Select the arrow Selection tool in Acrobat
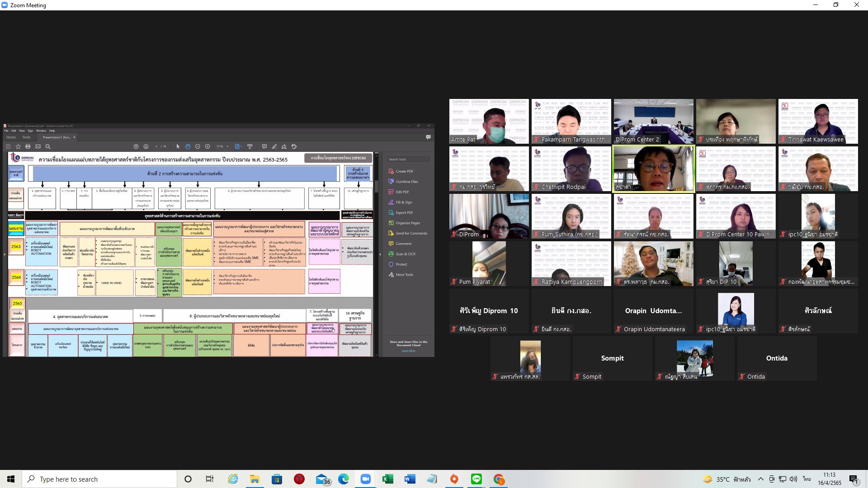 178,146
